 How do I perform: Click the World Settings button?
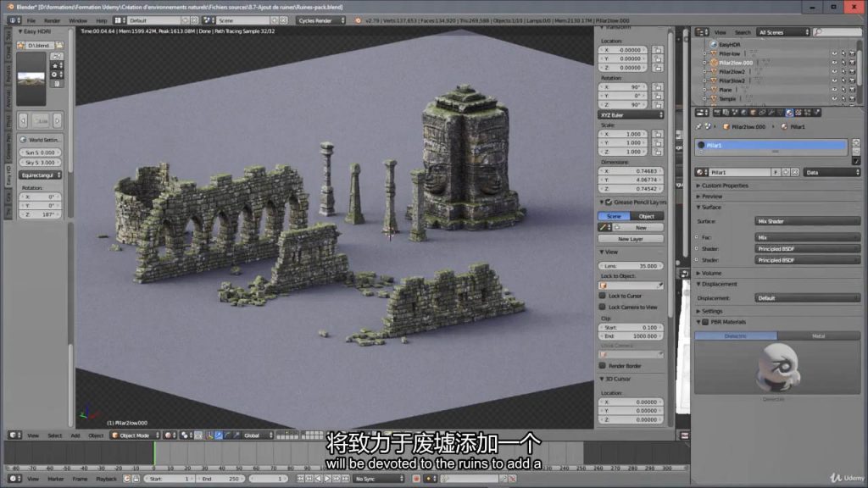(x=41, y=140)
